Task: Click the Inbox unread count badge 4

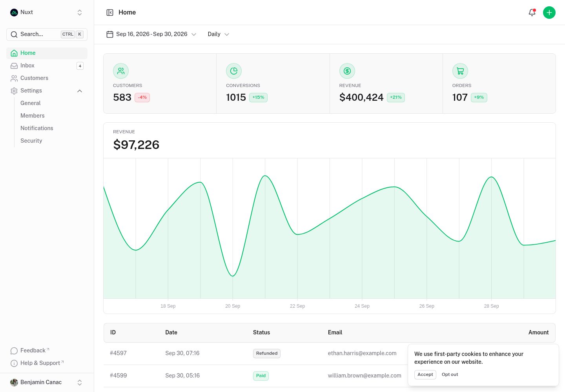Action: tap(80, 66)
